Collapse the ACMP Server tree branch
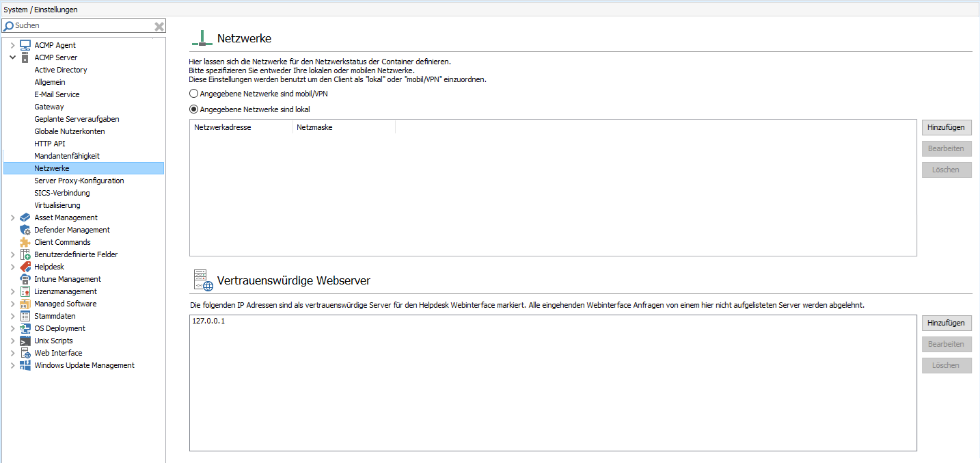 tap(12, 57)
